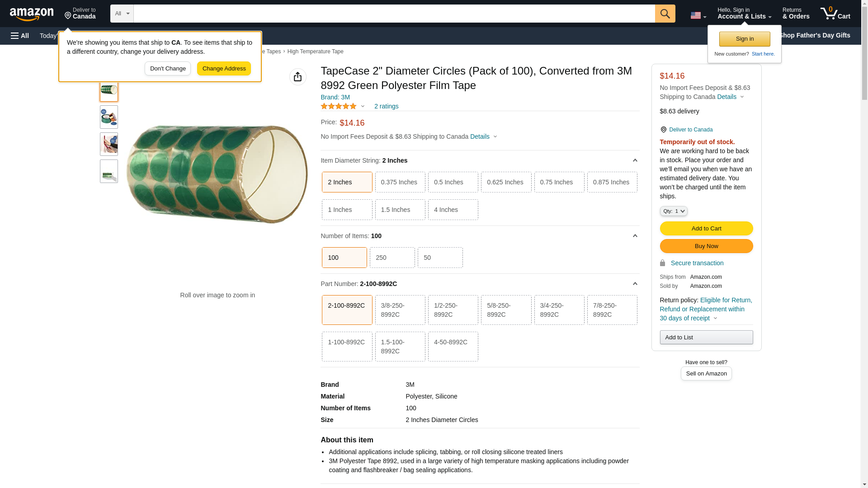Click the five-star rating icons
The height and width of the screenshot is (488, 868).
pyautogui.click(x=339, y=106)
